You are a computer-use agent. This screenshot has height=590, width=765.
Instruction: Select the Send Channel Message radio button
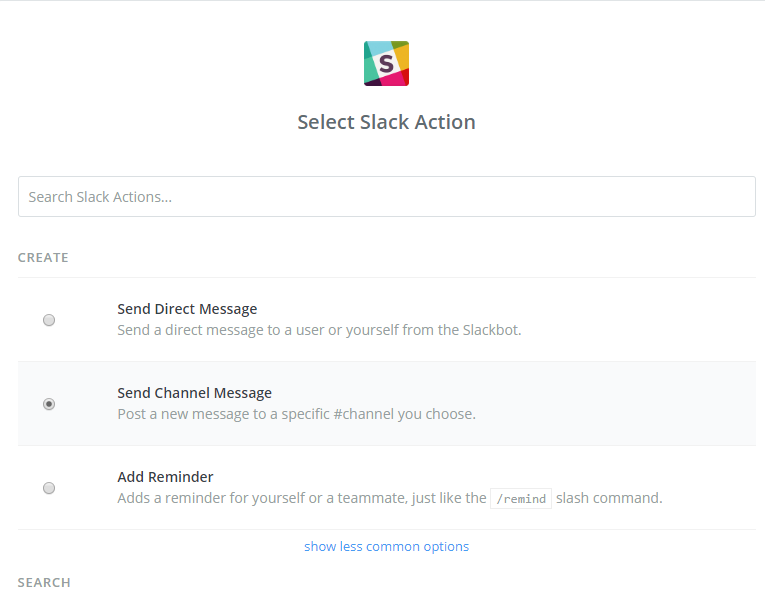49,404
